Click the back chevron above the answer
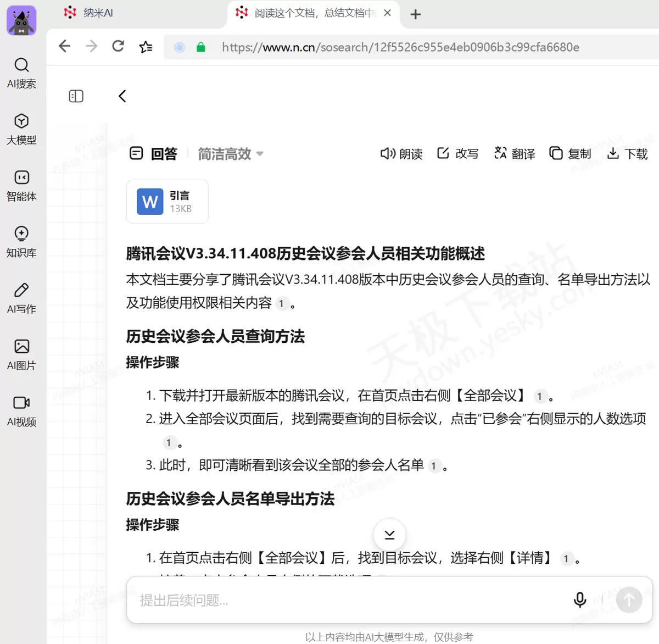This screenshot has width=659, height=644. [x=122, y=96]
